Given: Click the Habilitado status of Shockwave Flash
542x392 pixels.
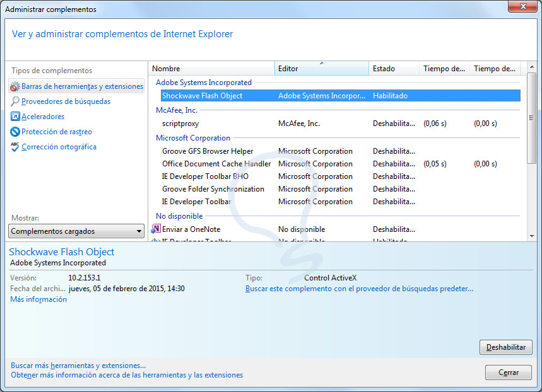Looking at the screenshot, I should click(x=390, y=96).
